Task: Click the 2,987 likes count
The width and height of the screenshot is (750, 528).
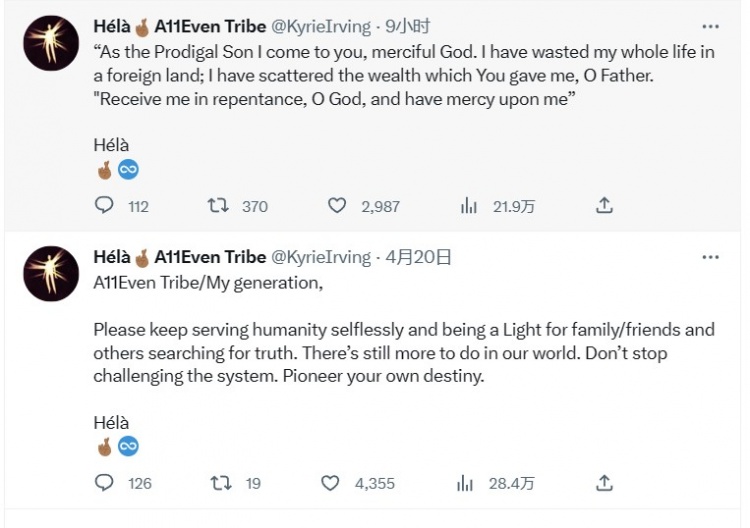Action: coord(380,207)
